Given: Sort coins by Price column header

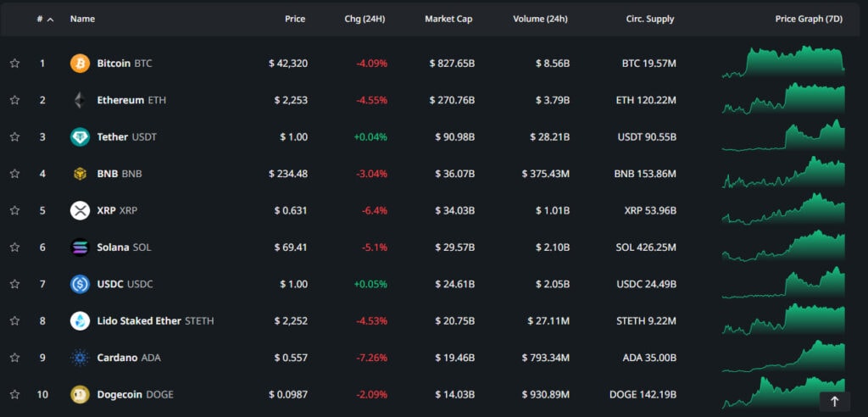Looking at the screenshot, I should click(x=295, y=19).
